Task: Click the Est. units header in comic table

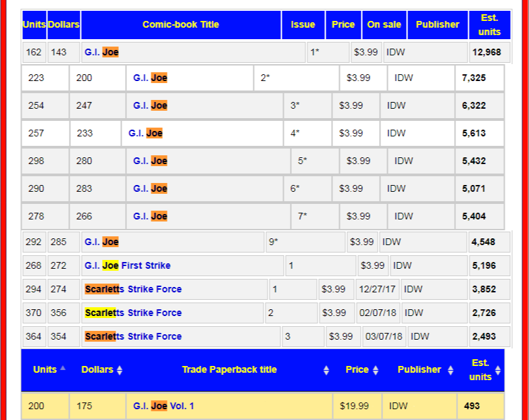Action: click(x=490, y=24)
